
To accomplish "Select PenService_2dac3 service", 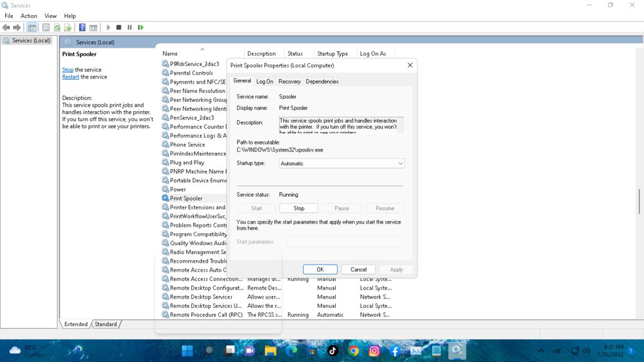I will click(x=192, y=118).
